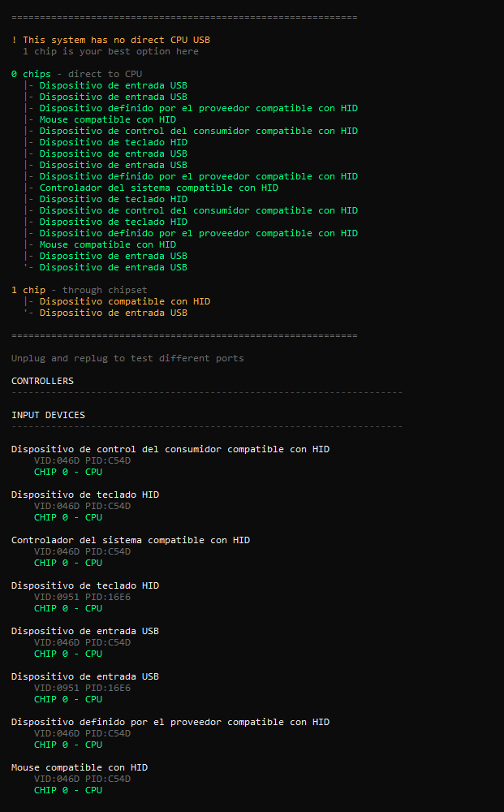This screenshot has height=812, width=504.
Task: Click VID:0951 PID:16E6 under Dispositivo de teclado HID
Action: (82, 598)
